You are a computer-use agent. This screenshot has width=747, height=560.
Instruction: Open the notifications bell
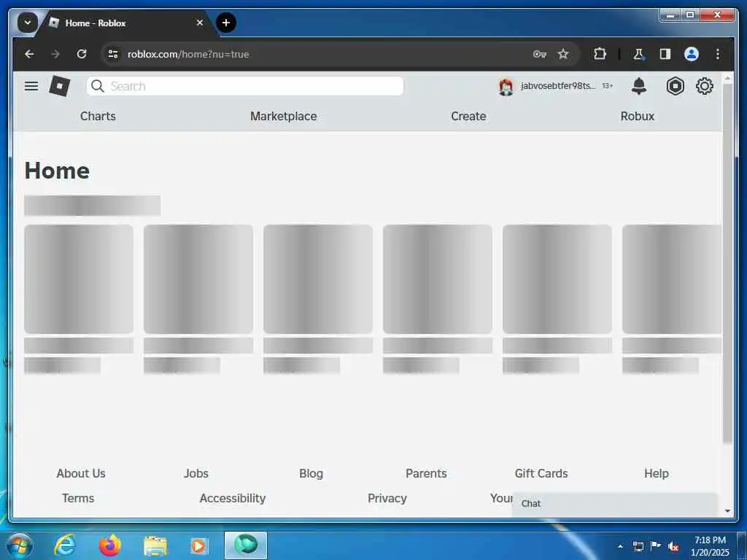pos(639,86)
